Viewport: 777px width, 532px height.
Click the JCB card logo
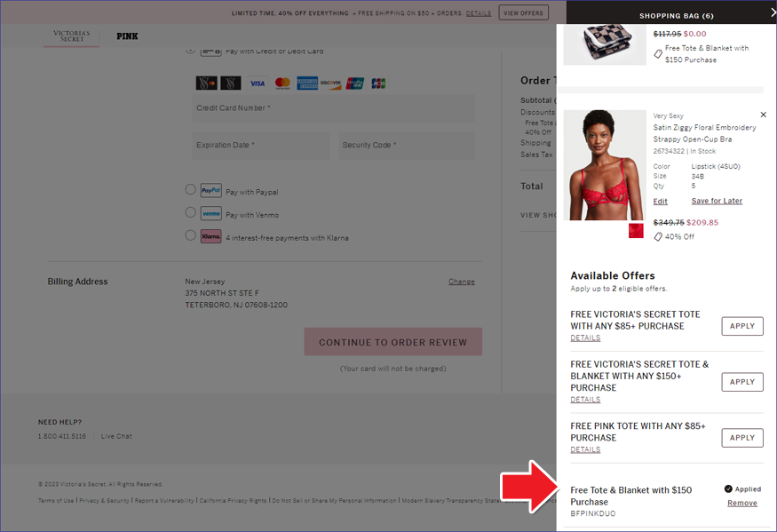coord(378,83)
